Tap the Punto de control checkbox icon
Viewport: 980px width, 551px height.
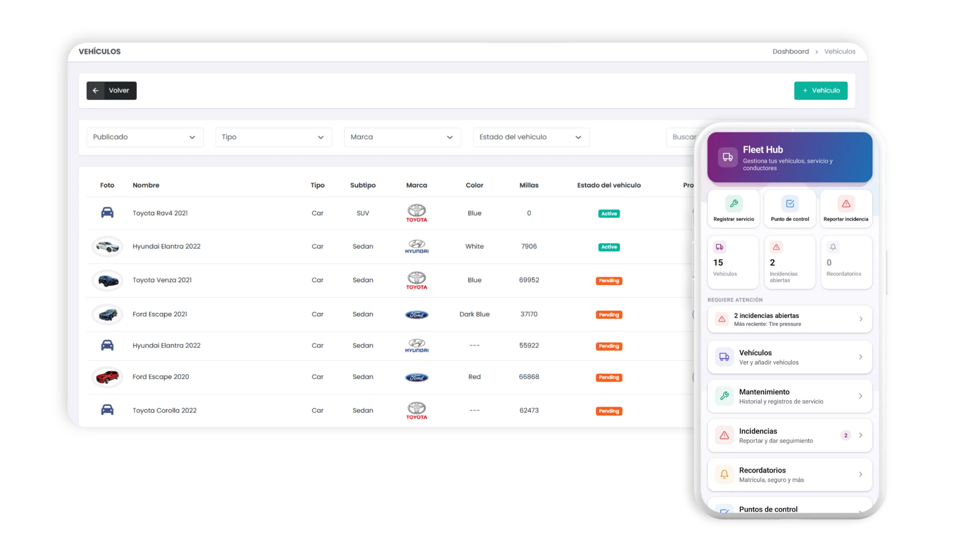pos(790,203)
